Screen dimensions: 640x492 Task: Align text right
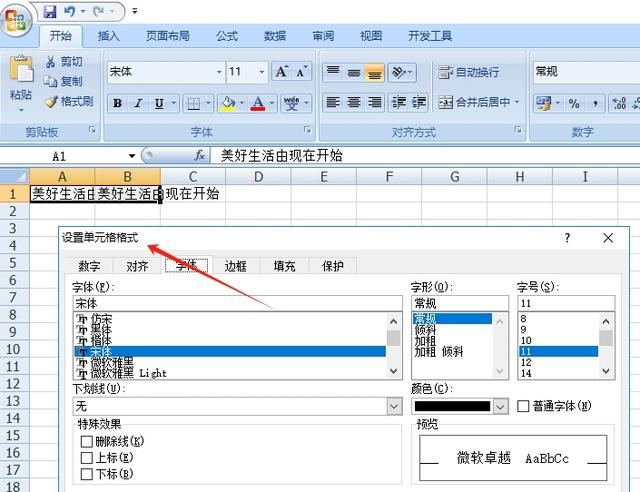[374, 102]
